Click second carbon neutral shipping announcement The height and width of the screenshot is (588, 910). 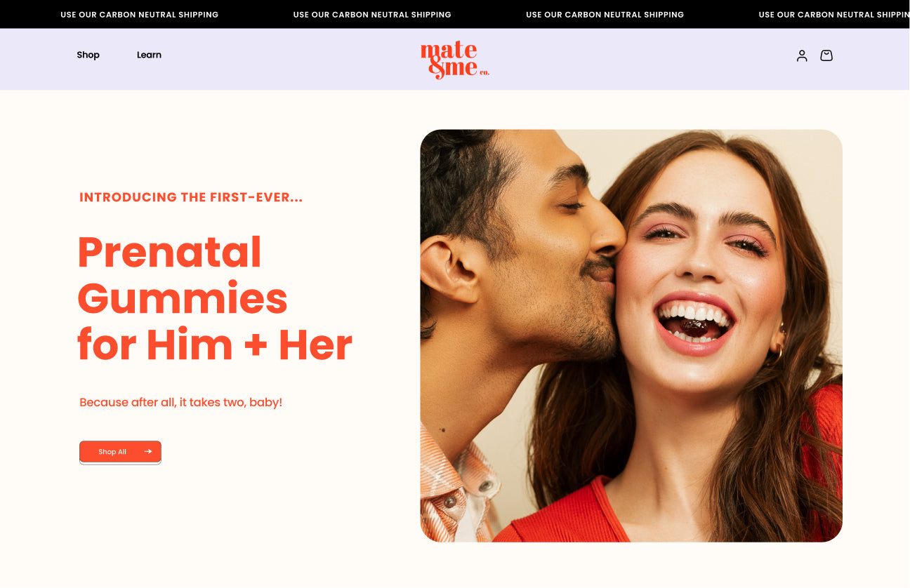(x=372, y=15)
